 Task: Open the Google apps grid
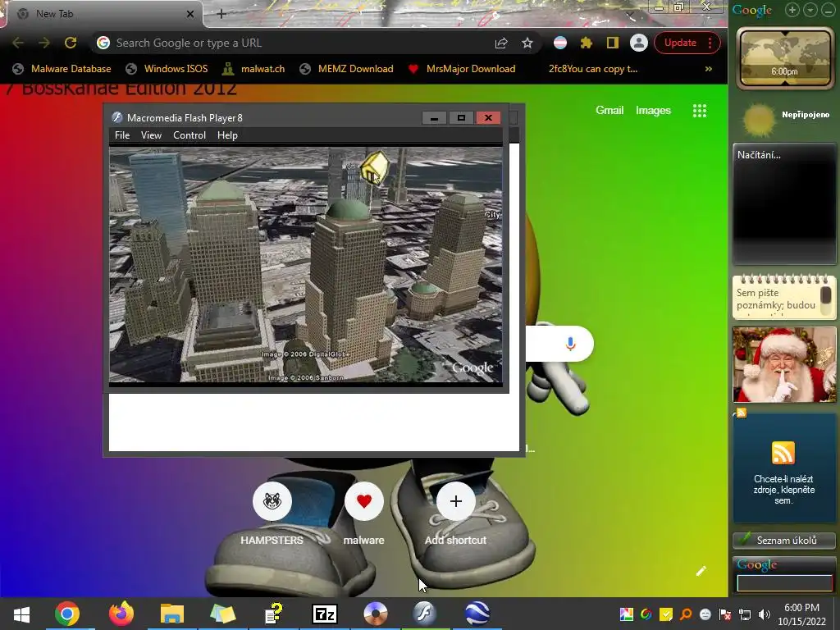pos(699,111)
